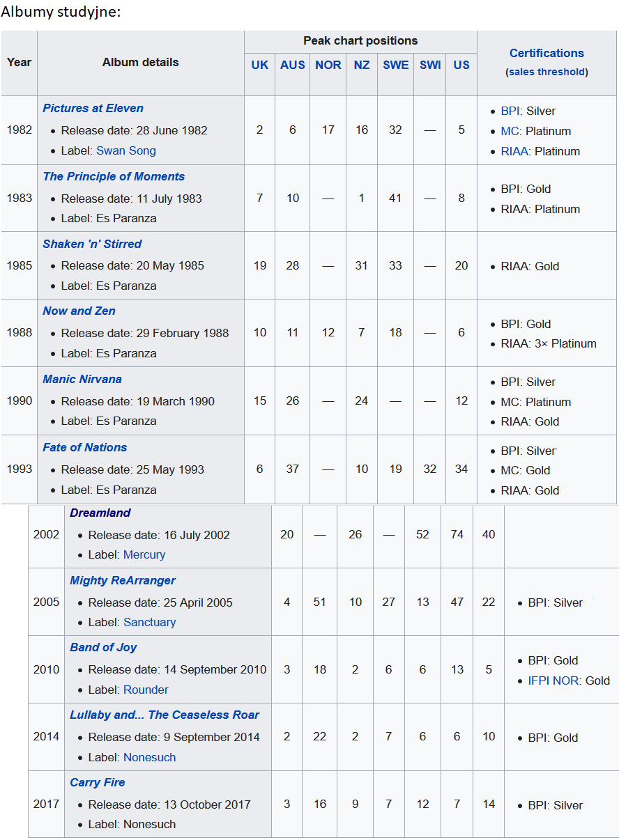
Task: Open the Sanctuary label link
Action: click(149, 622)
